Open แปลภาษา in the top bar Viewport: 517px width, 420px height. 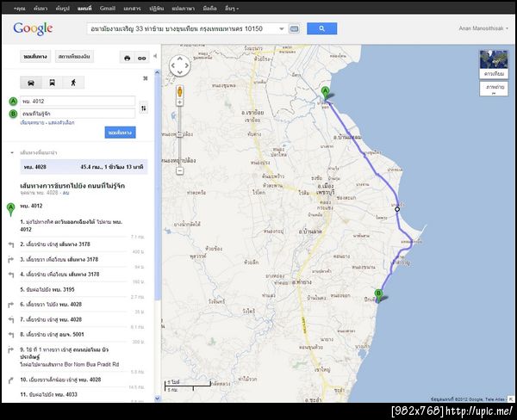[x=184, y=9]
